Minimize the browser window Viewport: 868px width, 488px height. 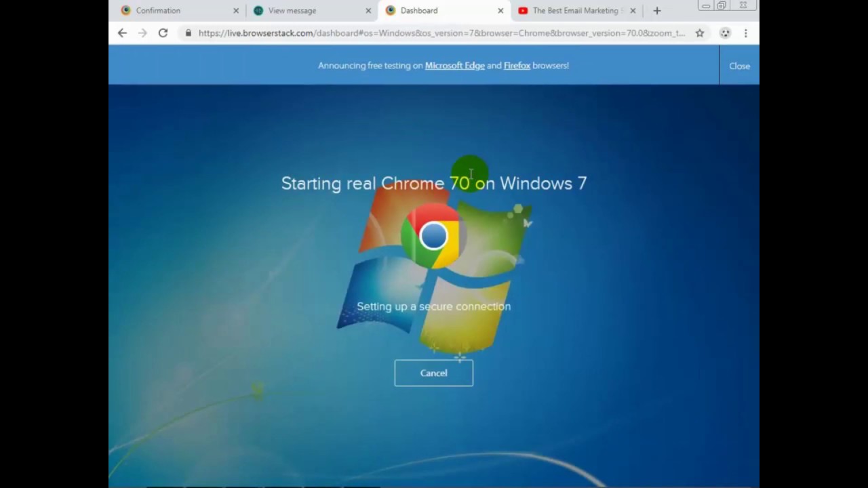(x=706, y=5)
